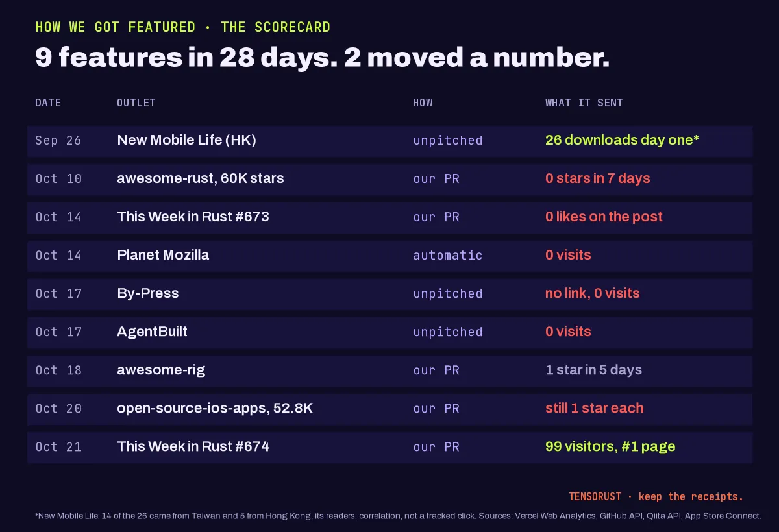Click "0 visits" in the AgentBuilt row

point(568,332)
